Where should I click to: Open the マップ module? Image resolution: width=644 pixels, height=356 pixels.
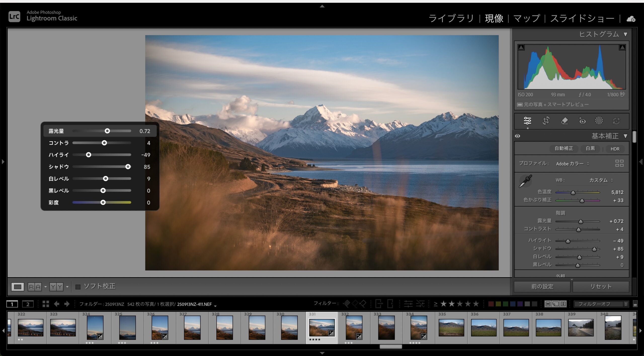pos(527,18)
